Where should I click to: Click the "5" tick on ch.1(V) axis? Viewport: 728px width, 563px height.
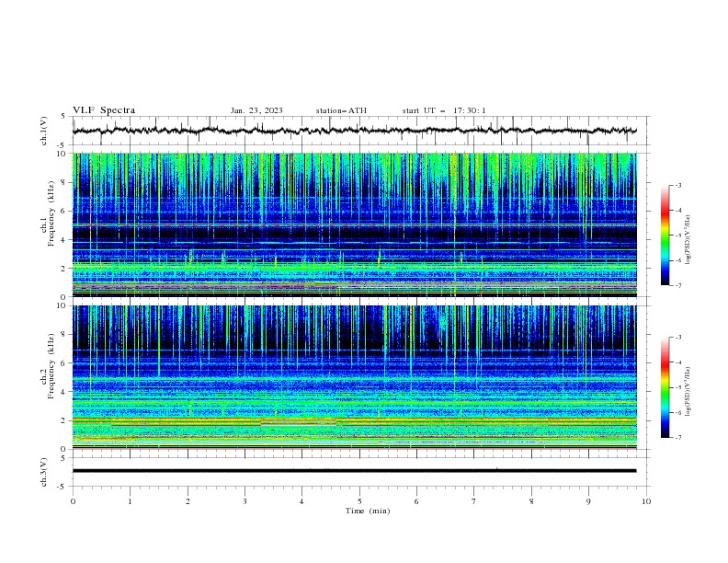point(63,117)
